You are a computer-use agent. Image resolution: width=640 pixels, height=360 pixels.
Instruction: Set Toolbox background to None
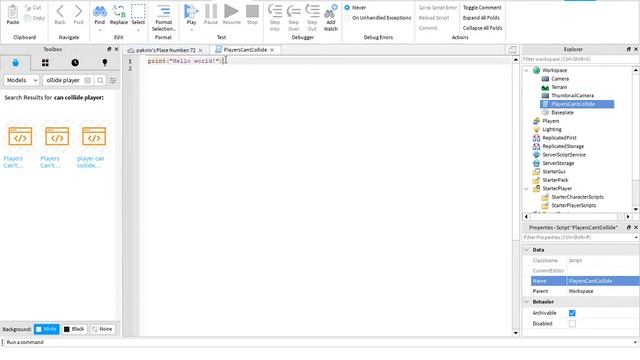102,329
